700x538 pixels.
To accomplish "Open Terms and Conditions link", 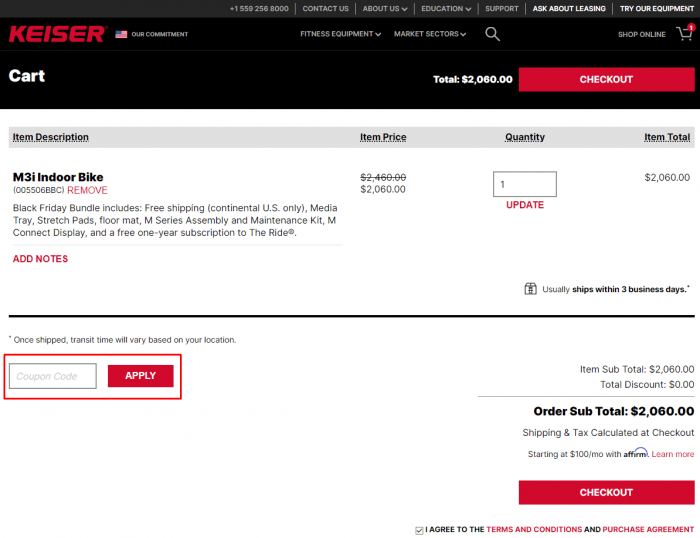I will point(534,530).
